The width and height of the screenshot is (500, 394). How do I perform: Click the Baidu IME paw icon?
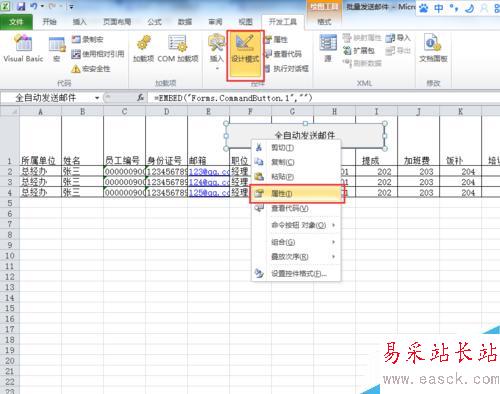(x=424, y=8)
